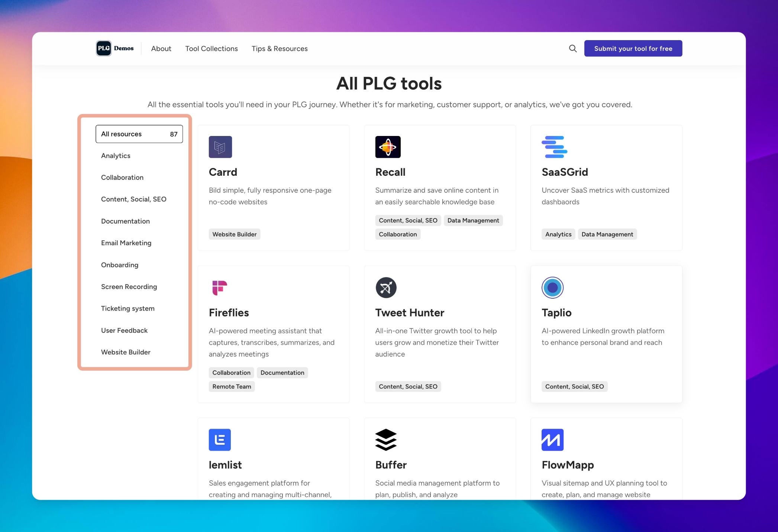
Task: Click the Fireflies logo icon
Action: pos(220,288)
